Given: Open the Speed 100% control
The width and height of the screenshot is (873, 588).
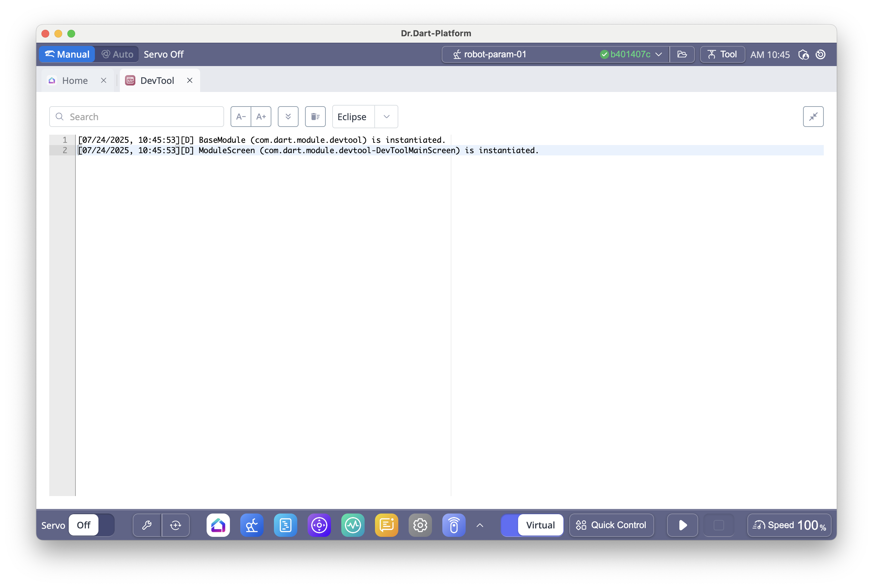Looking at the screenshot, I should click(789, 525).
